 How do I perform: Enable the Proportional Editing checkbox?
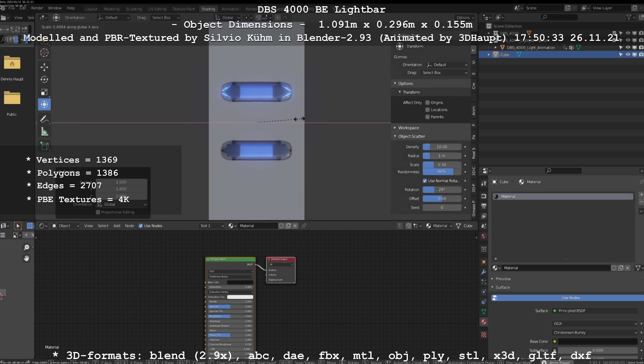(x=98, y=212)
